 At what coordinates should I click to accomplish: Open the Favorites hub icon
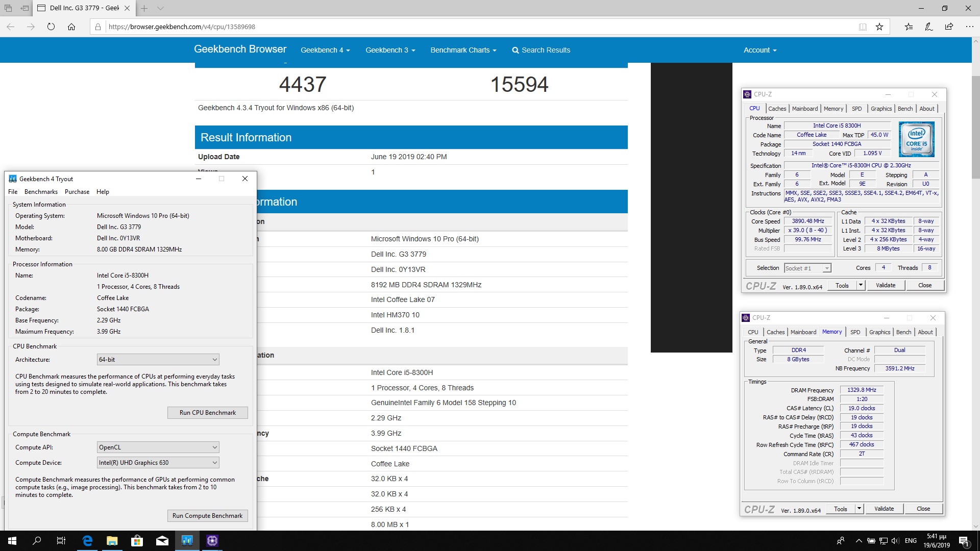(909, 27)
